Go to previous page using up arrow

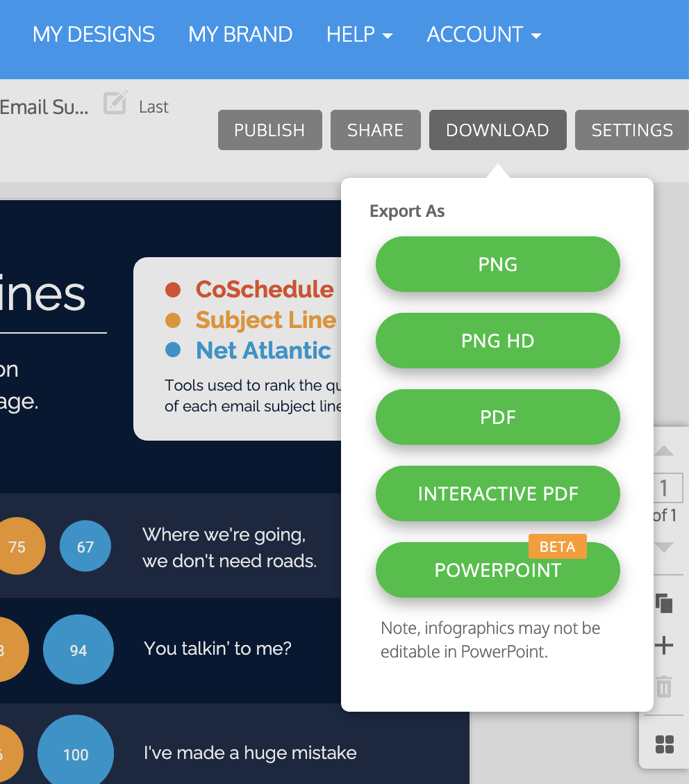click(664, 452)
